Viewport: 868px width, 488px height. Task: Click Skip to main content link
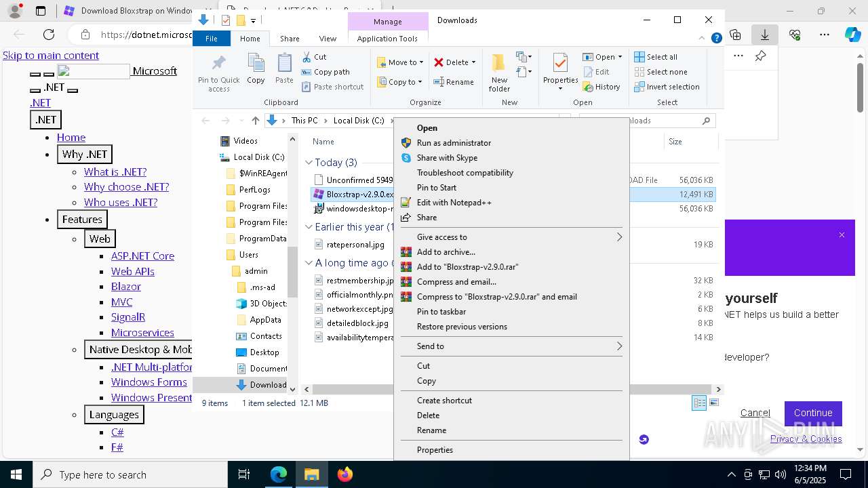(x=51, y=56)
